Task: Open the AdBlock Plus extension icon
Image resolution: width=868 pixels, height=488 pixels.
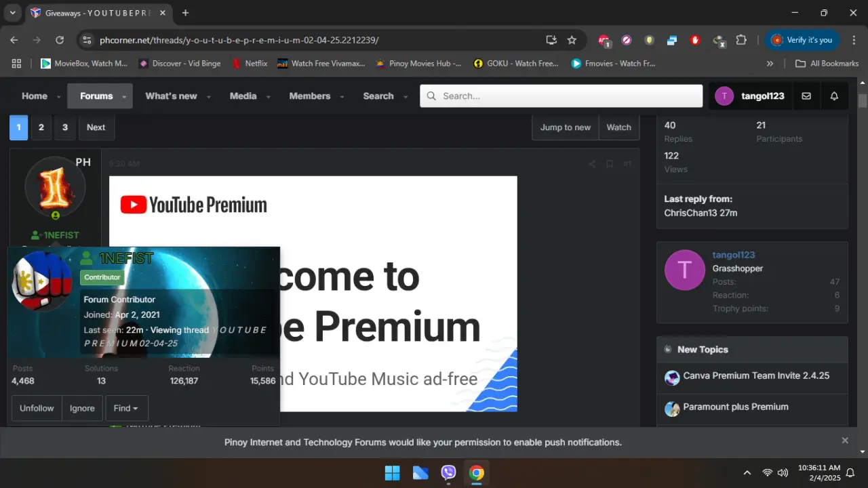Action: (x=604, y=40)
